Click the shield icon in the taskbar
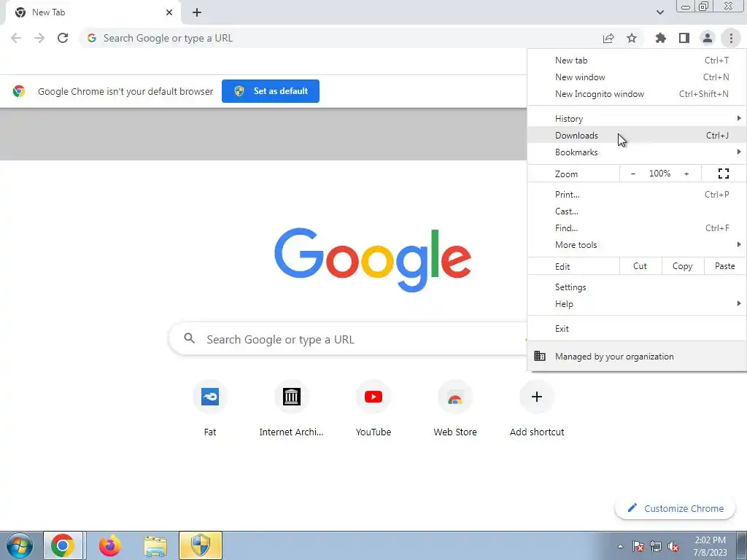 tap(201, 545)
